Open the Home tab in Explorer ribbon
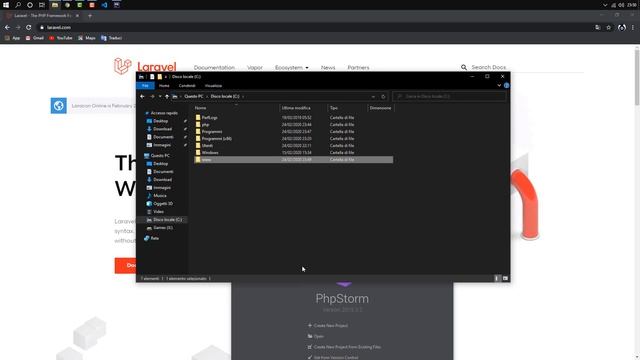Viewport: 640px width, 360px height. pos(164,86)
